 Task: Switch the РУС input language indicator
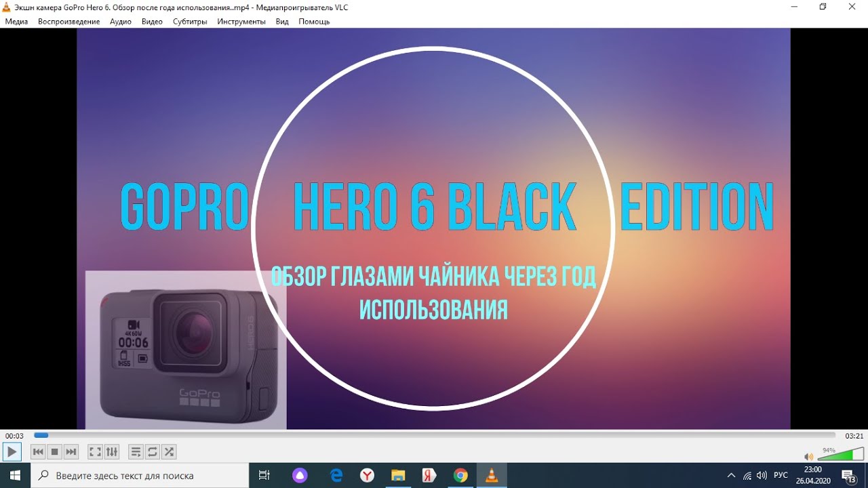(781, 476)
